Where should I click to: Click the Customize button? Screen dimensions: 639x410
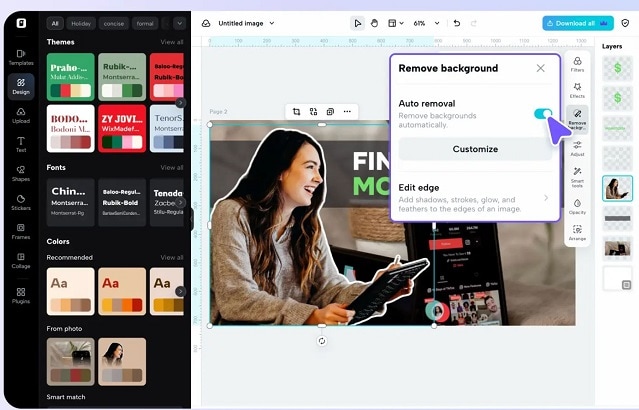475,149
